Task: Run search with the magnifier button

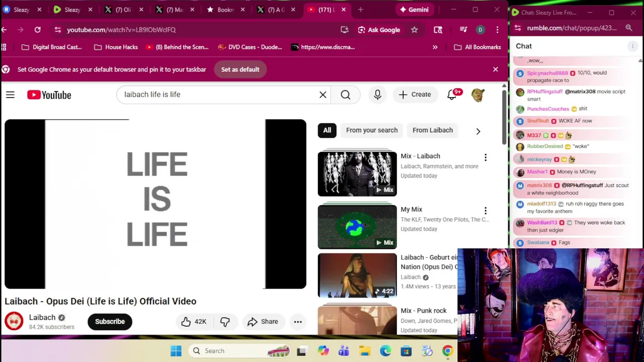Action: [346, 95]
